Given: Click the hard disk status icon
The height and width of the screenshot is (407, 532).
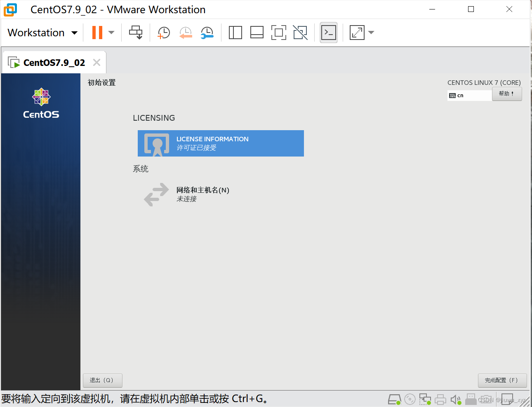Looking at the screenshot, I should click(394, 399).
